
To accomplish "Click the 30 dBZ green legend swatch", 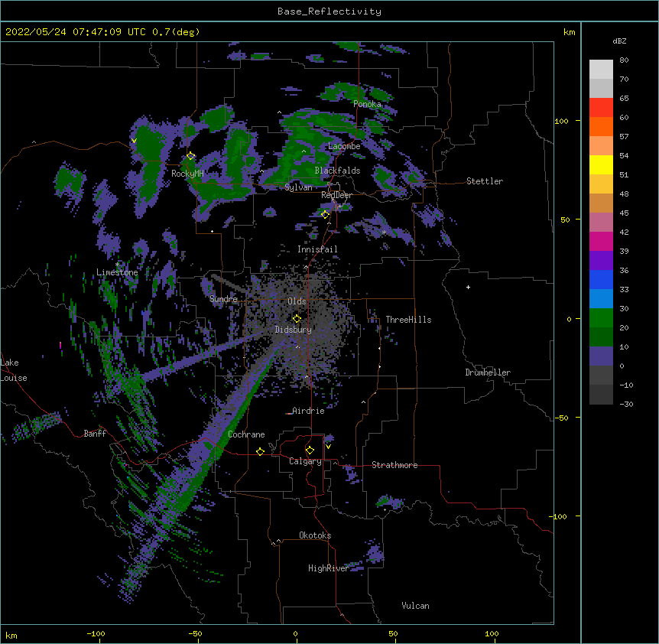I will coord(601,317).
